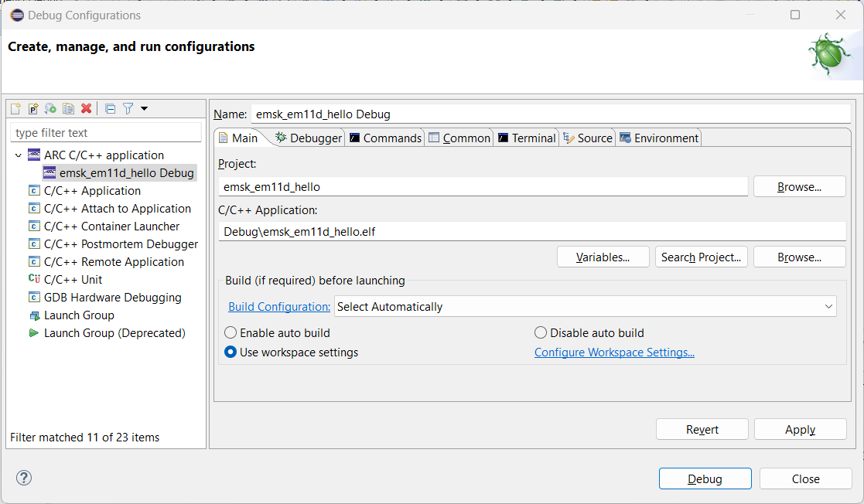
Task: Collapse ARC C/C++ application tree node
Action: [x=19, y=155]
